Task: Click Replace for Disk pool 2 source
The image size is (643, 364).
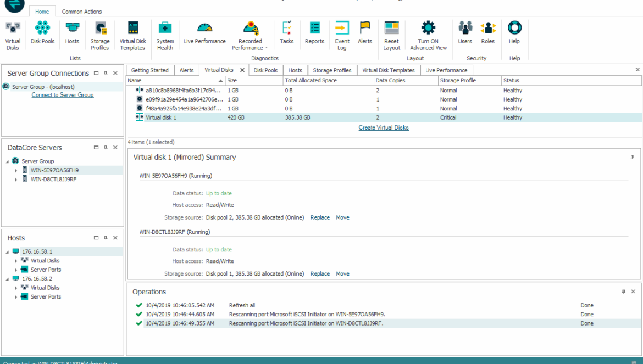Action: tap(320, 217)
